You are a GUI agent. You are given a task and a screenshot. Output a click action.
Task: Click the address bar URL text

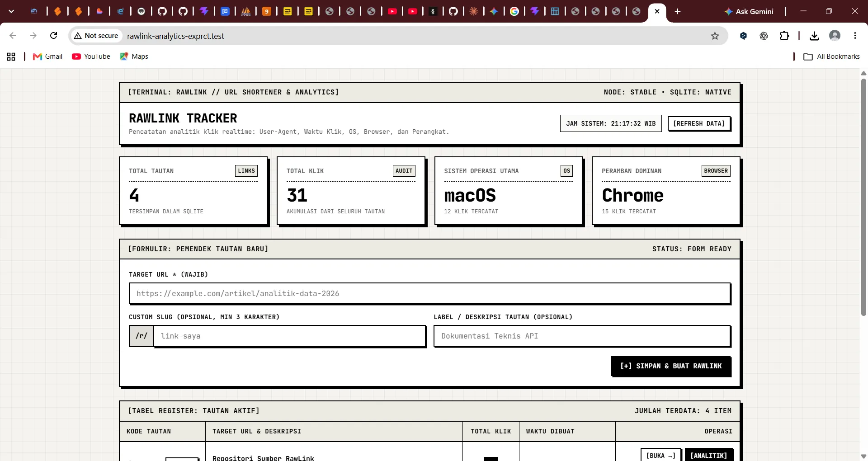(175, 36)
